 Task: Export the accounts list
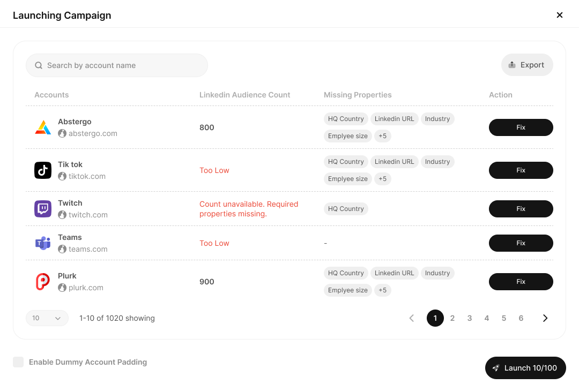pyautogui.click(x=526, y=65)
